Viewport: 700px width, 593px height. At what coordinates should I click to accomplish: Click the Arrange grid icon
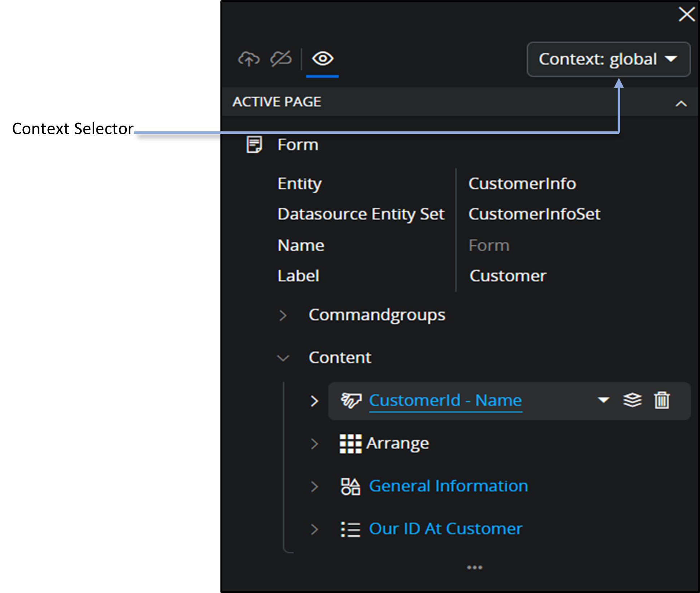pos(350,444)
